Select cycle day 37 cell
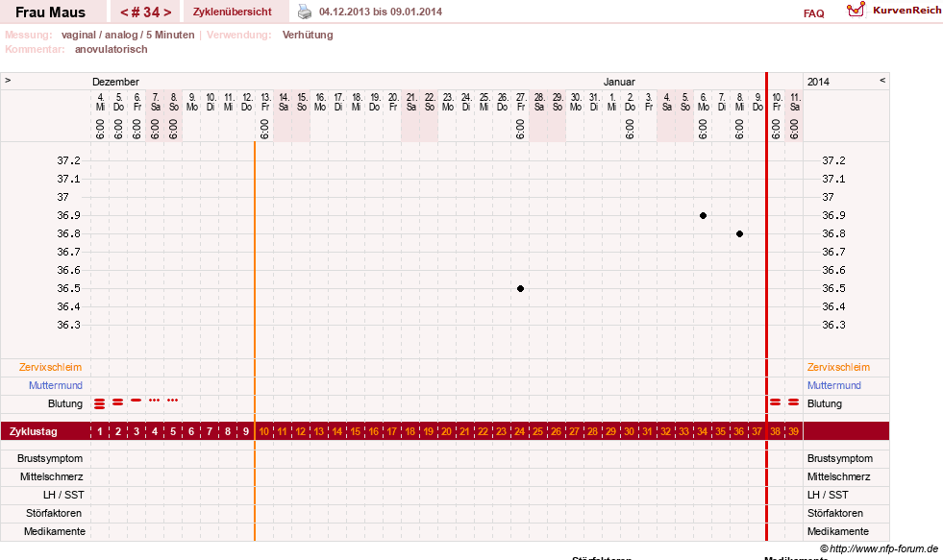943x560 pixels. [757, 431]
